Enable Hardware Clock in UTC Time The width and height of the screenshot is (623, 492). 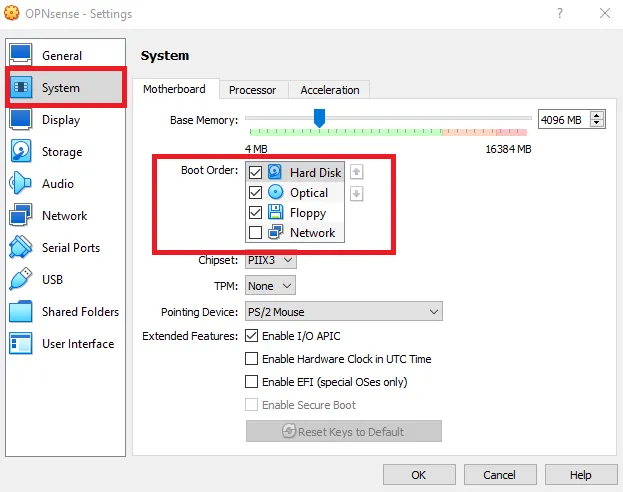coord(251,359)
